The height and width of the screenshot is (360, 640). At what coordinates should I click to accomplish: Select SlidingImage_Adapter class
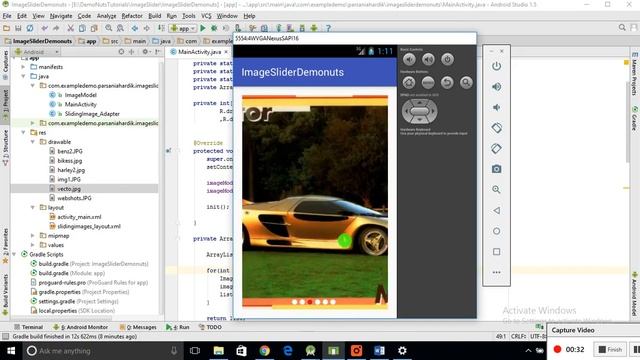click(x=92, y=114)
